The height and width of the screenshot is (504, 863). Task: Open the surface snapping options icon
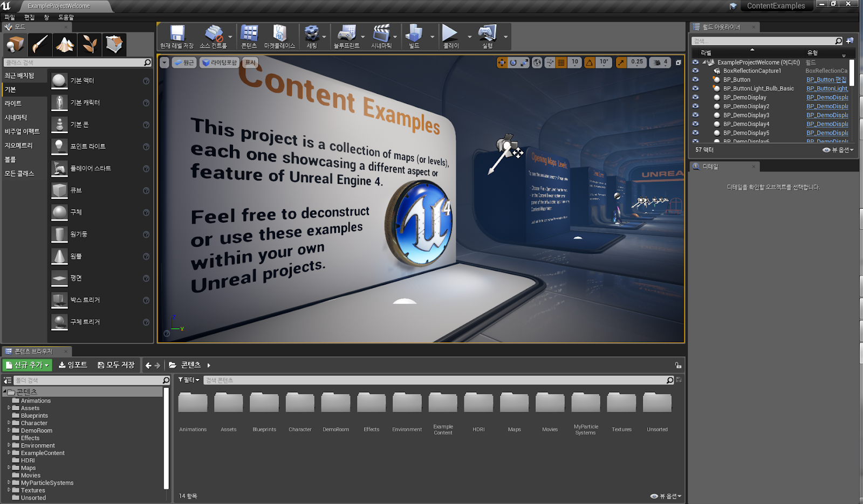[550, 63]
